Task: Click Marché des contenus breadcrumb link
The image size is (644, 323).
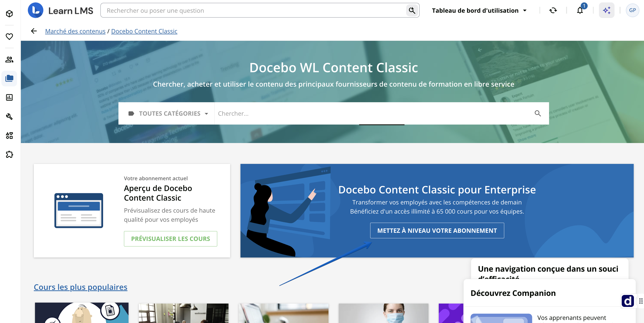Action: 75,31
